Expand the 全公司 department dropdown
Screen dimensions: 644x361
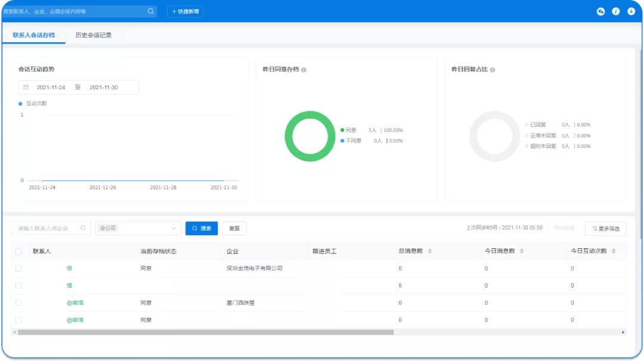tap(138, 228)
